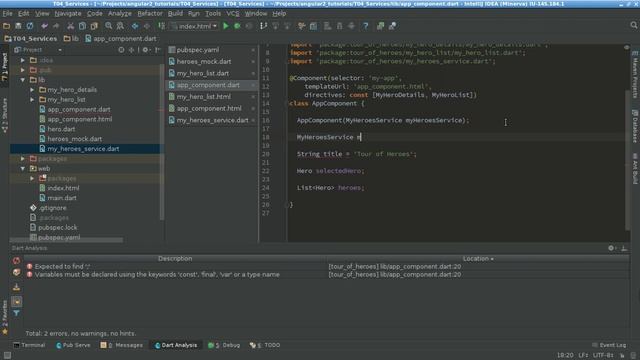This screenshot has height=360, width=640.
Task: Hide the Project panel with its hide icon
Action: (x=158, y=50)
